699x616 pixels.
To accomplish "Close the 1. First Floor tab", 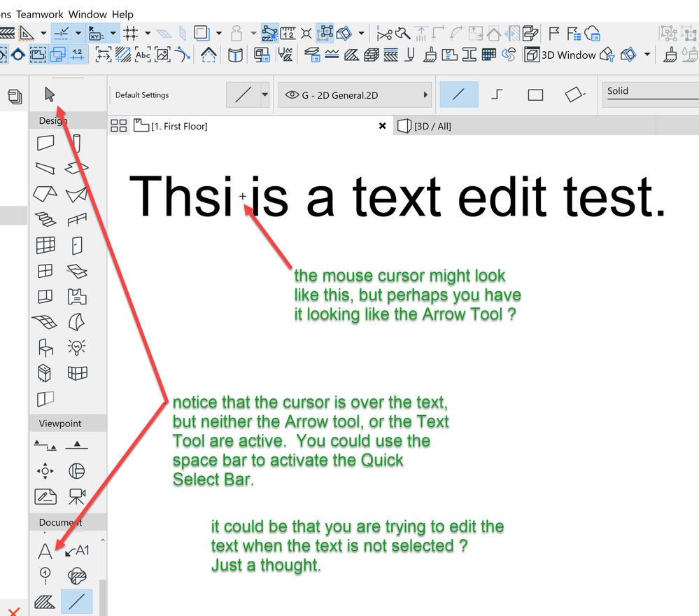I will pyautogui.click(x=382, y=126).
